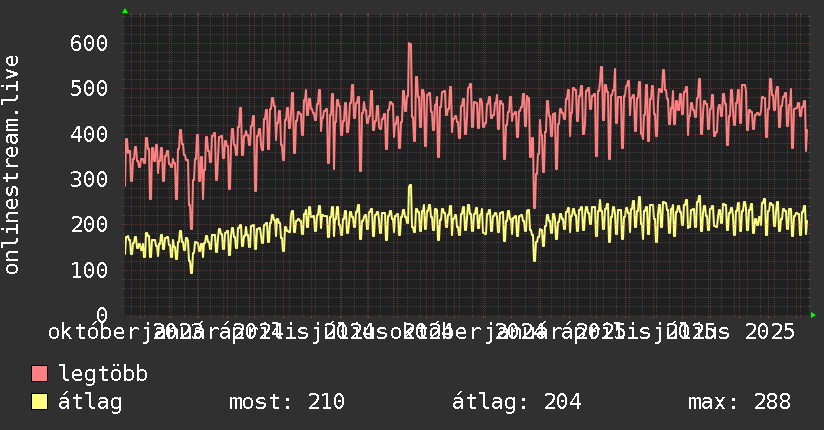Click the yellow átlag legend swatch

[39, 401]
